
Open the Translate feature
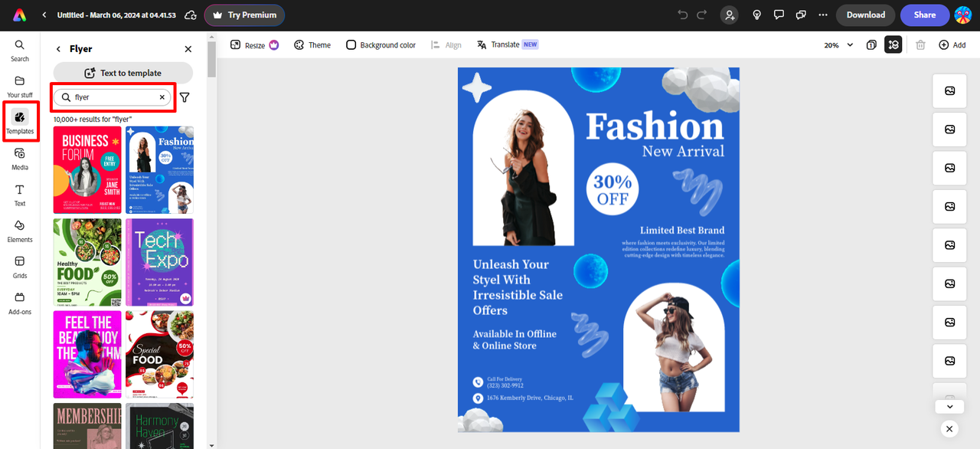coord(508,45)
